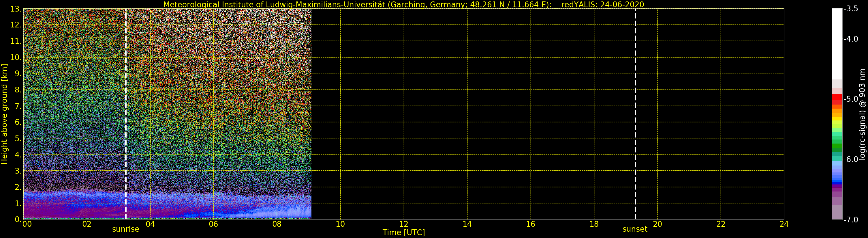Click the time tick label '22'
Screen dimensions: 868x238
[721, 224]
